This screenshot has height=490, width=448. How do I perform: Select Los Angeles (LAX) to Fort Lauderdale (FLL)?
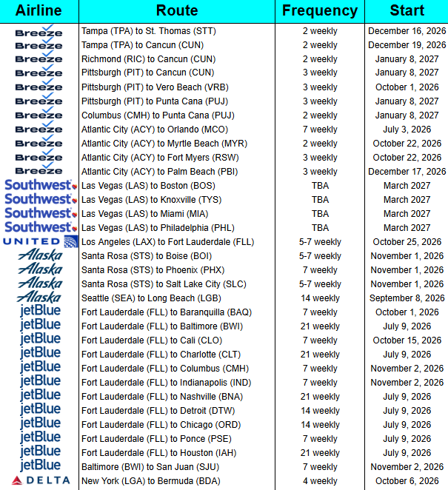[x=168, y=242]
